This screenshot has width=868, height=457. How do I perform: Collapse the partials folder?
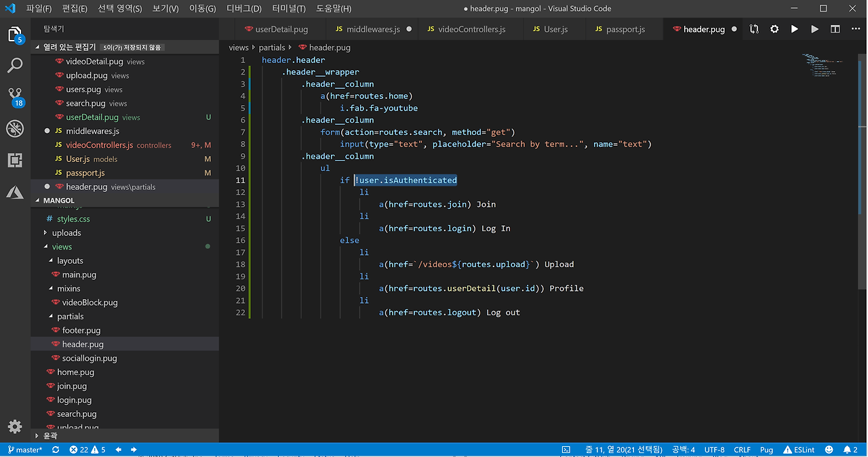point(70,316)
